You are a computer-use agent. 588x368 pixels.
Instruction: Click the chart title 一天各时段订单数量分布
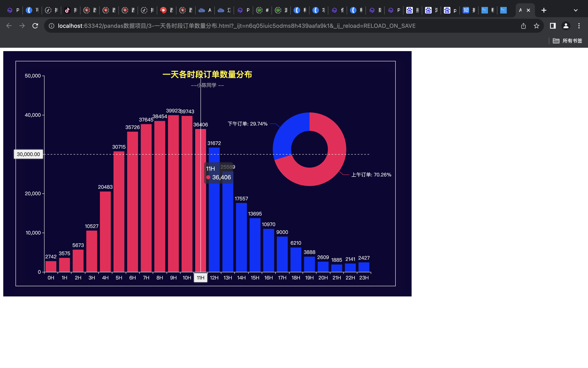207,74
